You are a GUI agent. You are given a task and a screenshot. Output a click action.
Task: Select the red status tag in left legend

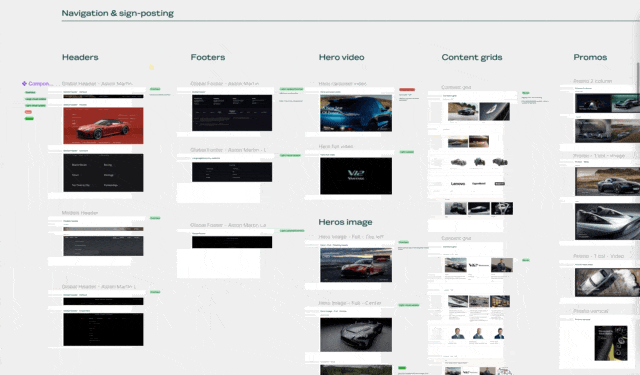28,112
